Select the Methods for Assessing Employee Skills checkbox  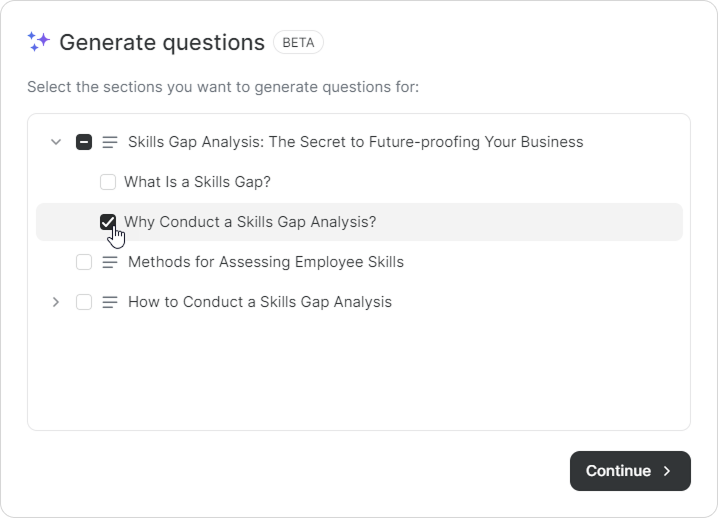84,262
